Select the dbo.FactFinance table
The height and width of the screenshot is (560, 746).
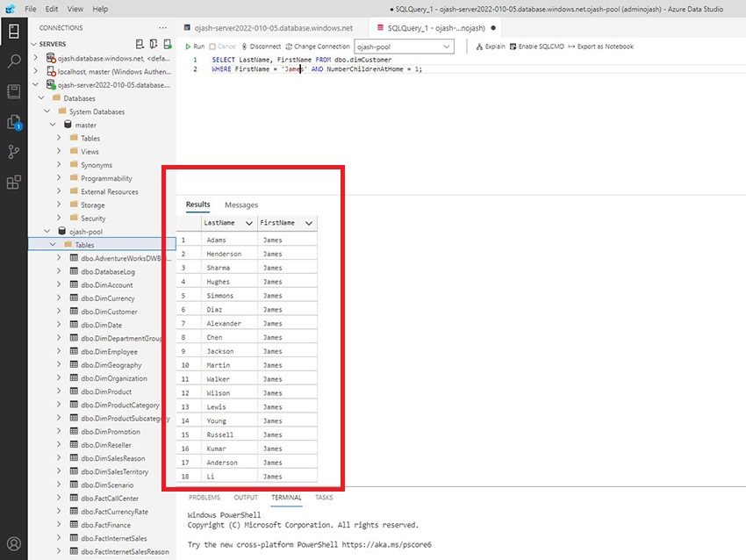105,525
